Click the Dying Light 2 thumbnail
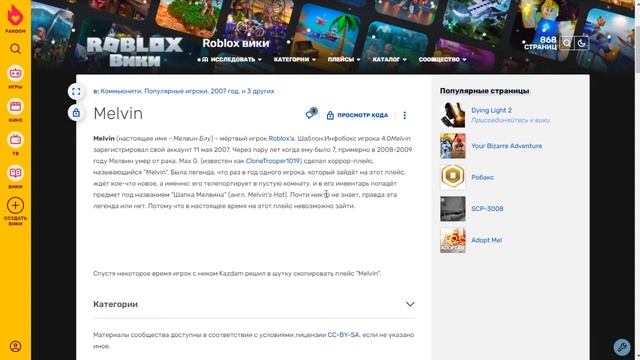The width and height of the screenshot is (640, 360). pos(453,115)
